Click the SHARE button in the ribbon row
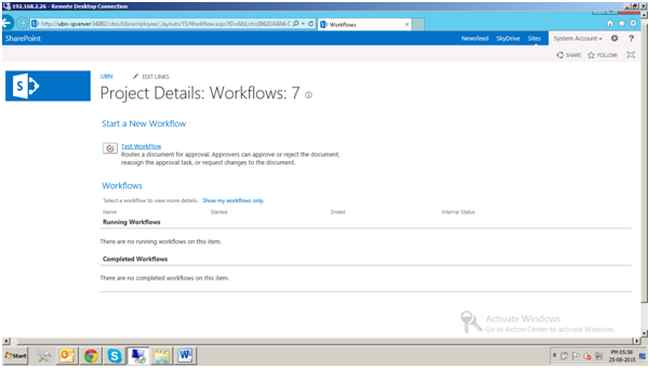 (569, 55)
